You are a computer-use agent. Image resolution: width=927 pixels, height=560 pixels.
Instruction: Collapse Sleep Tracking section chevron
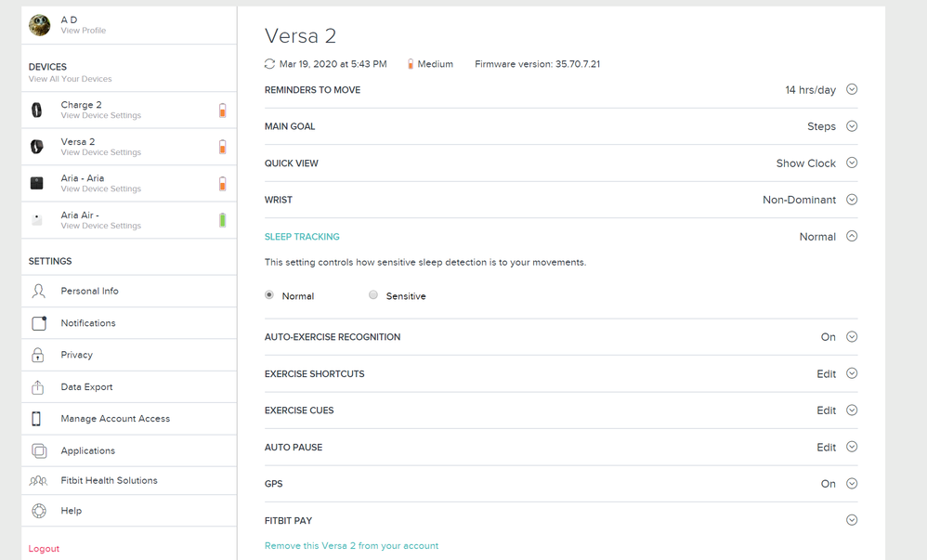click(852, 236)
